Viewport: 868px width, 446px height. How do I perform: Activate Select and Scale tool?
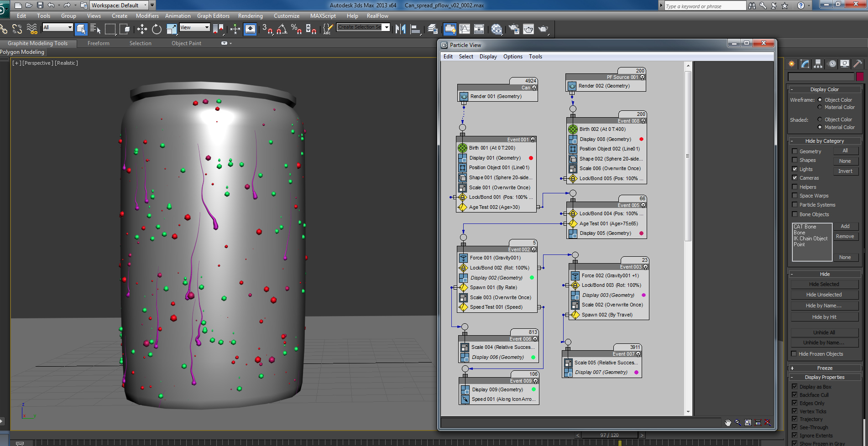(x=172, y=29)
